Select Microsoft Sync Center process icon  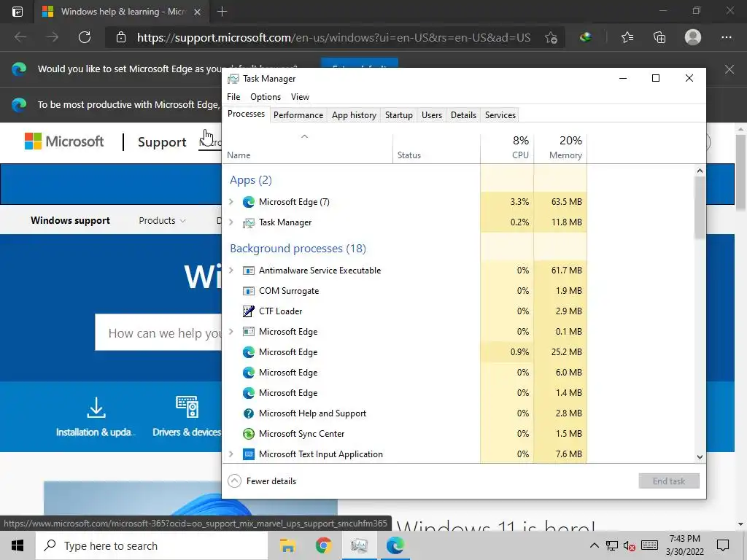tap(248, 434)
